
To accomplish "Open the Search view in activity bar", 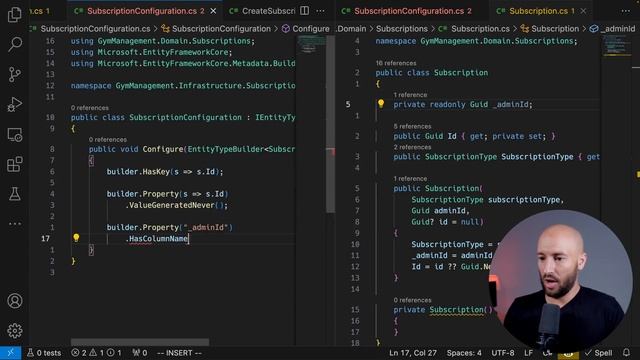I will [x=15, y=44].
